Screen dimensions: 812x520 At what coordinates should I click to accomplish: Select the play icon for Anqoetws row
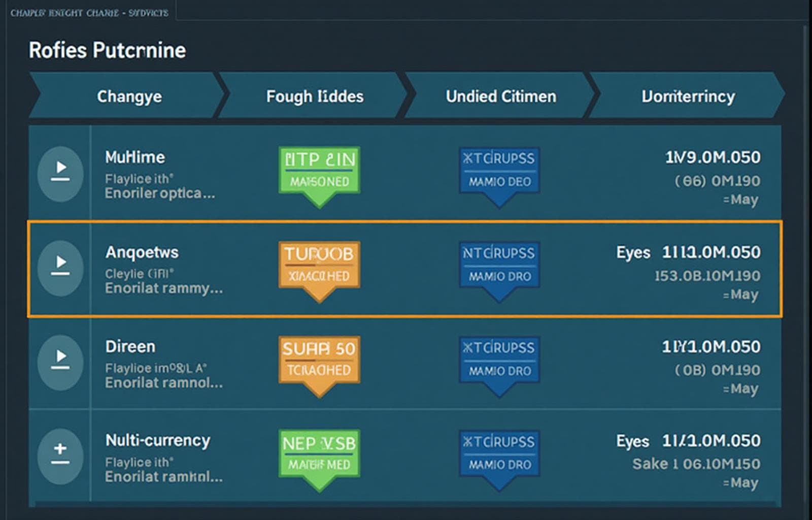tap(62, 269)
